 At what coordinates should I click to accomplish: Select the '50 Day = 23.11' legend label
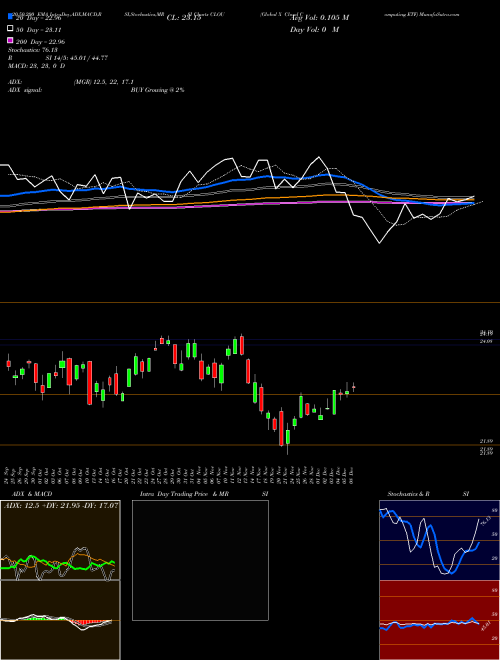pos(38,30)
